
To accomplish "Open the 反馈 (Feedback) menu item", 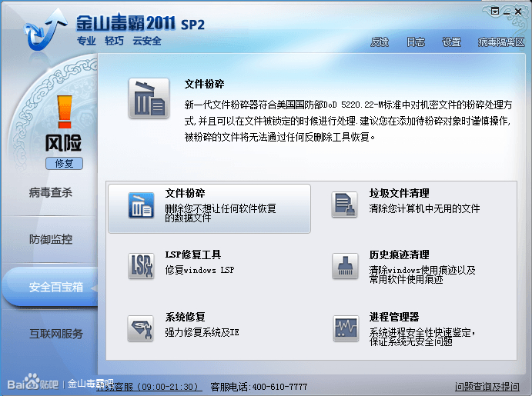I will tap(380, 42).
